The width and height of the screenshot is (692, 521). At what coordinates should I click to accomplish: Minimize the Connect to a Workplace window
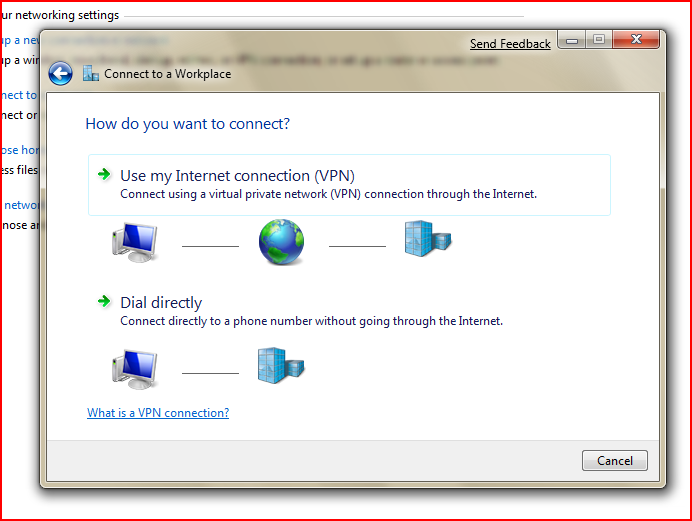pyautogui.click(x=573, y=41)
